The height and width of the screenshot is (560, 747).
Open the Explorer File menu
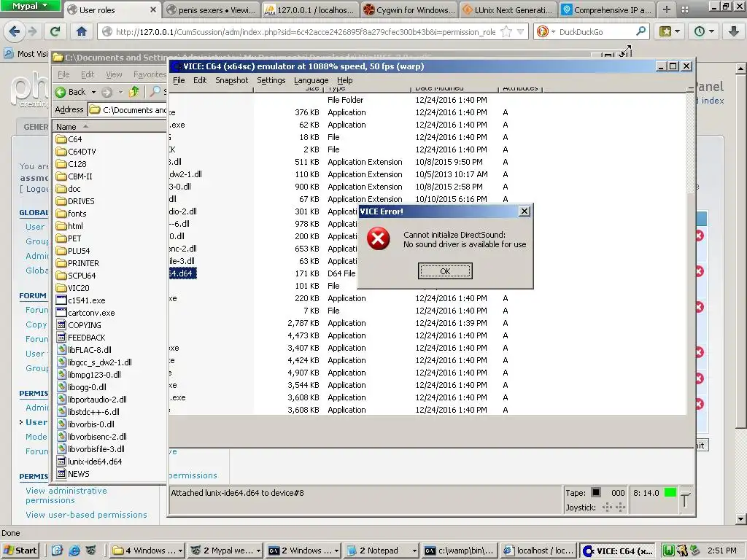tap(63, 74)
